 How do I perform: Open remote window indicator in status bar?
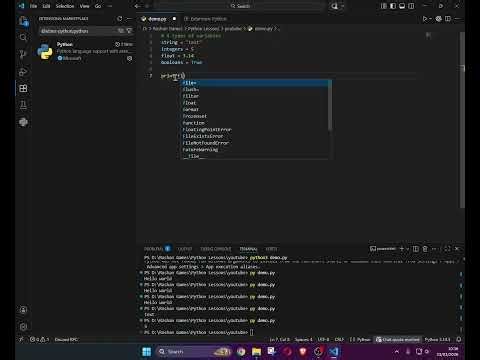tap(21, 339)
